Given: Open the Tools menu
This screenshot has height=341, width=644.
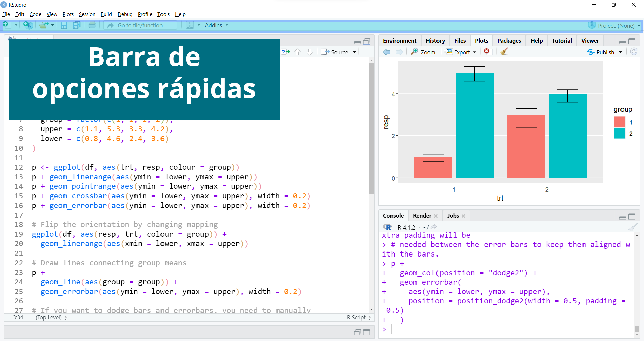Looking at the screenshot, I should pyautogui.click(x=164, y=14).
